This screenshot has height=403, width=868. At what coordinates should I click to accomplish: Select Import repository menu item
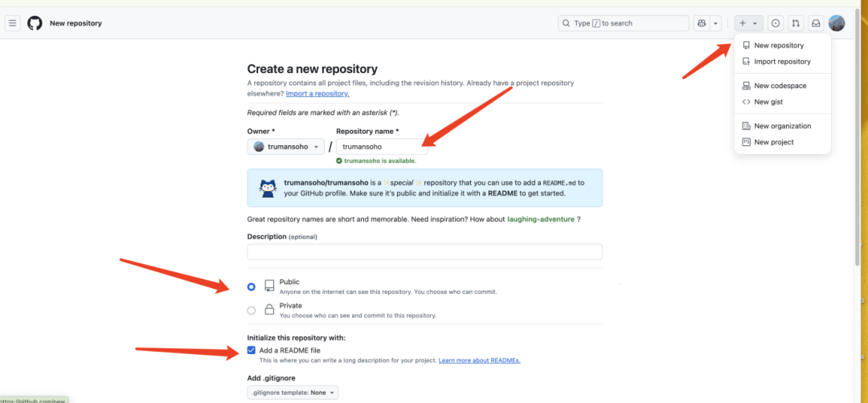782,62
